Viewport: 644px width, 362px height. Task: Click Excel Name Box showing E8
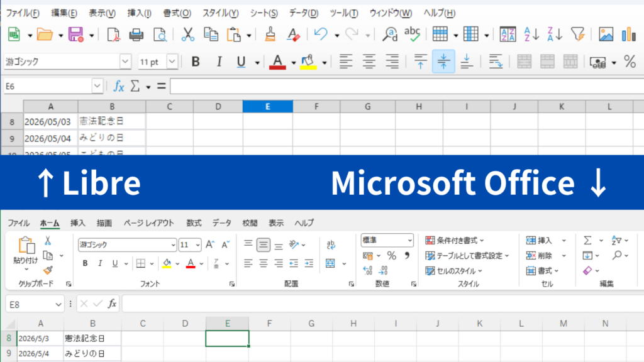click(x=35, y=304)
